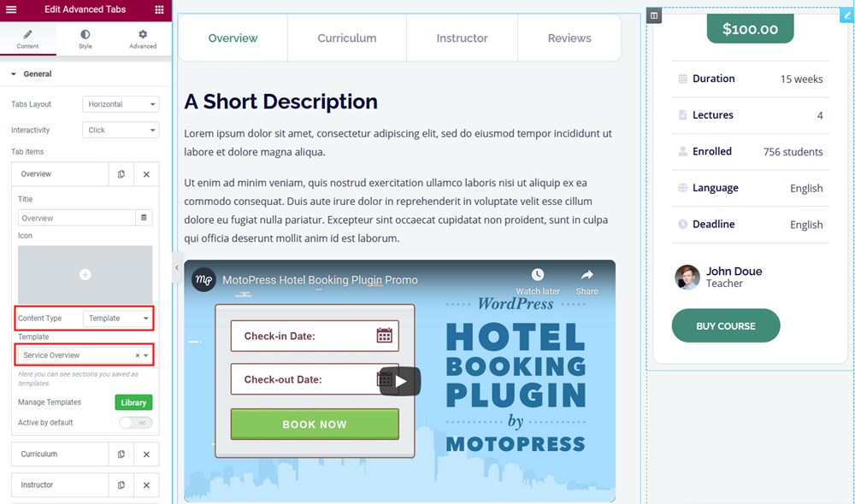Click the 'A Short Description' heading
The width and height of the screenshot is (855, 504).
[x=280, y=102]
